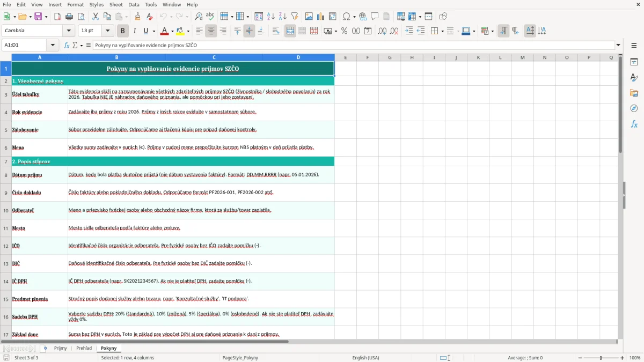Activate Clone Formatting paintbrush

138,17
